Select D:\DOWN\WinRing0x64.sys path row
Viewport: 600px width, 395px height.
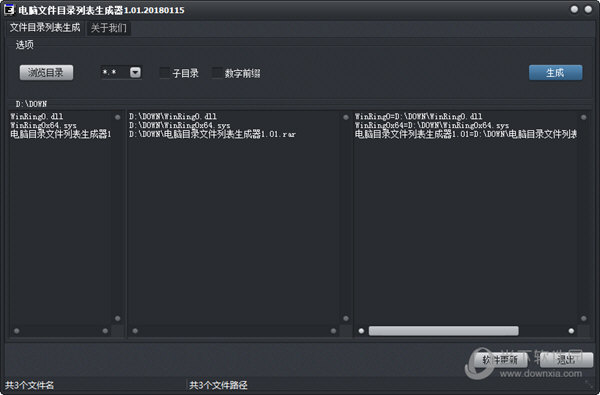point(179,125)
